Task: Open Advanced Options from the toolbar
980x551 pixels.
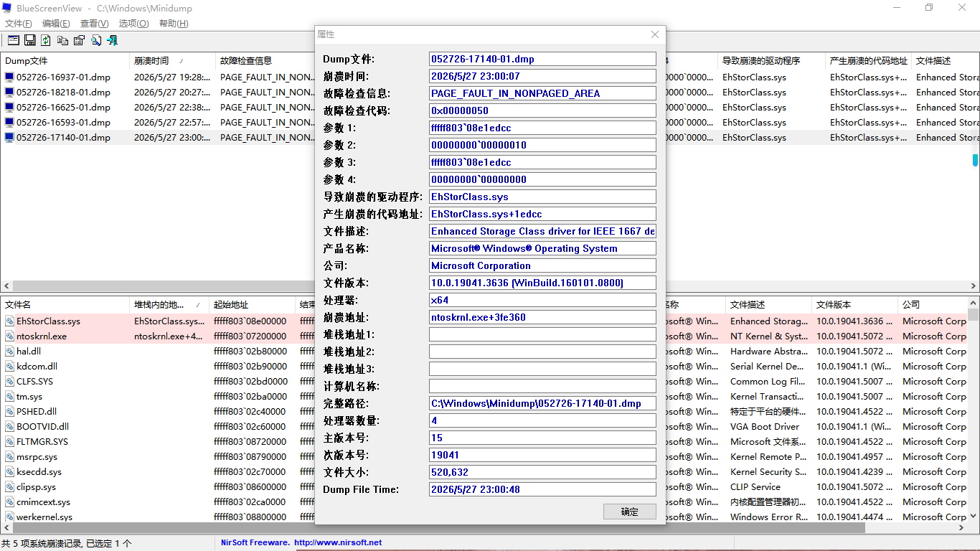Action: coord(13,40)
